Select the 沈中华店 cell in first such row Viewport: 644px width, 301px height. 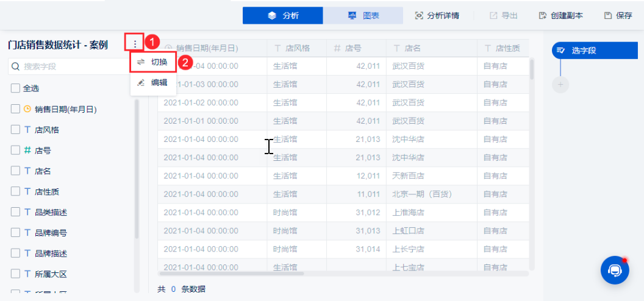coord(432,140)
